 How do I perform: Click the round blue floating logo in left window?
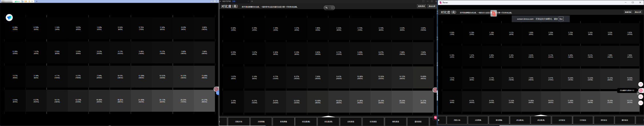click(x=9, y=18)
